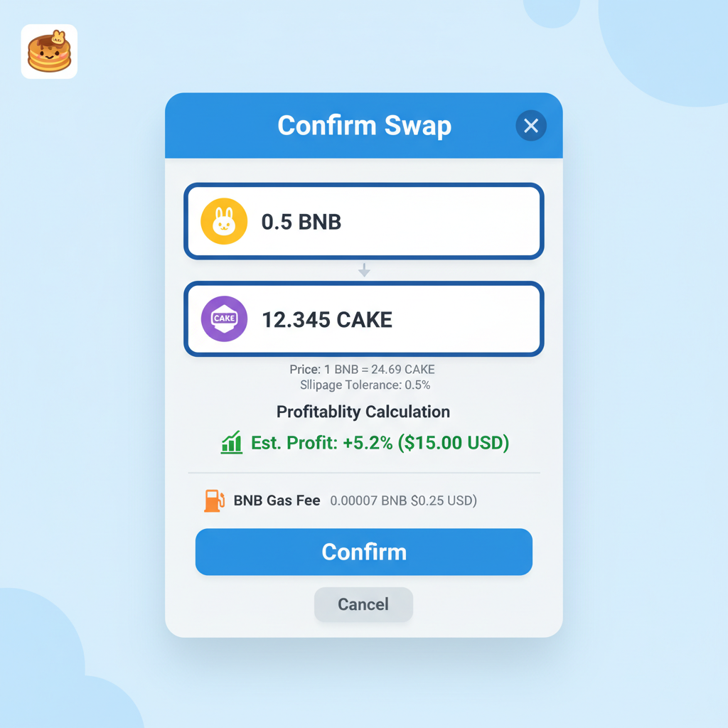Select the 12.345 CAKE output row

click(x=363, y=318)
